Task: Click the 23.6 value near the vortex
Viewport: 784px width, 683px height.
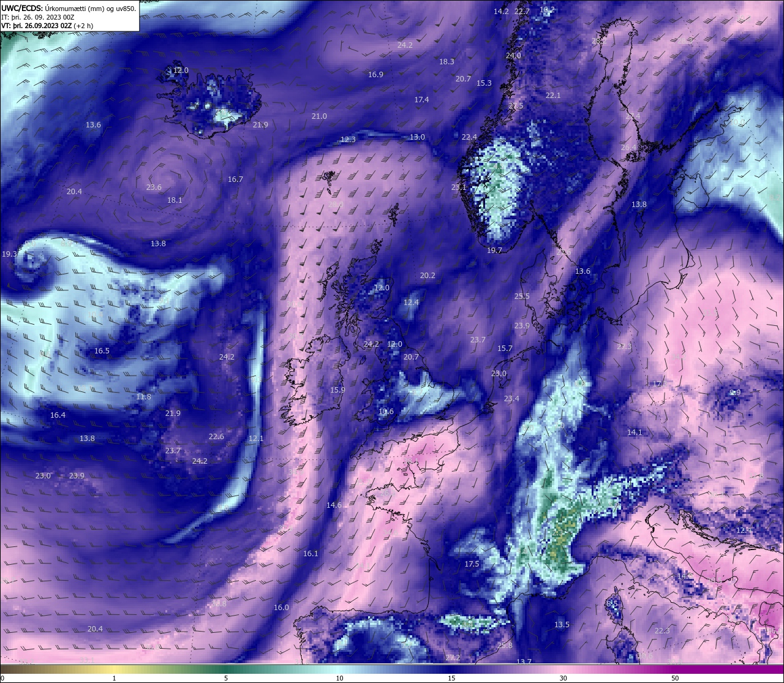Action: 154,187
